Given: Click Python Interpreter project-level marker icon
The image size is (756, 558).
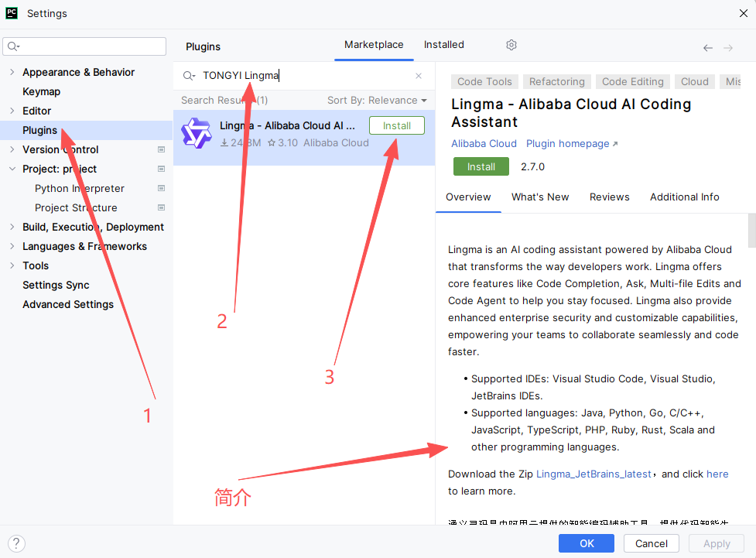Looking at the screenshot, I should pos(162,188).
